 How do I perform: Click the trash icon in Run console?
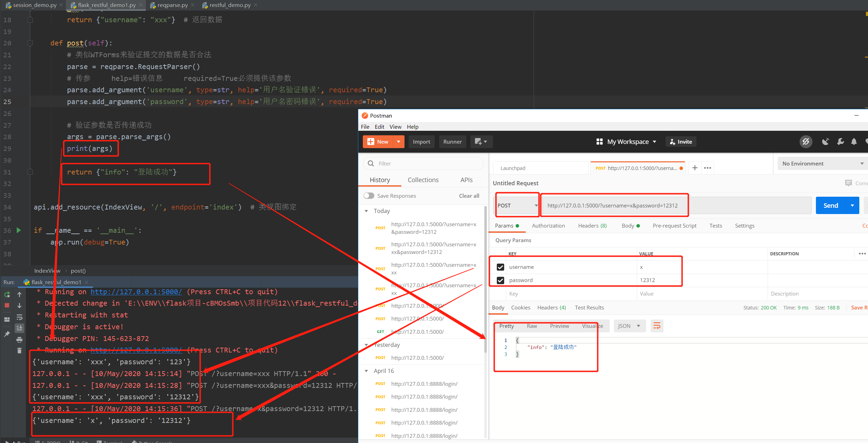pos(19,350)
